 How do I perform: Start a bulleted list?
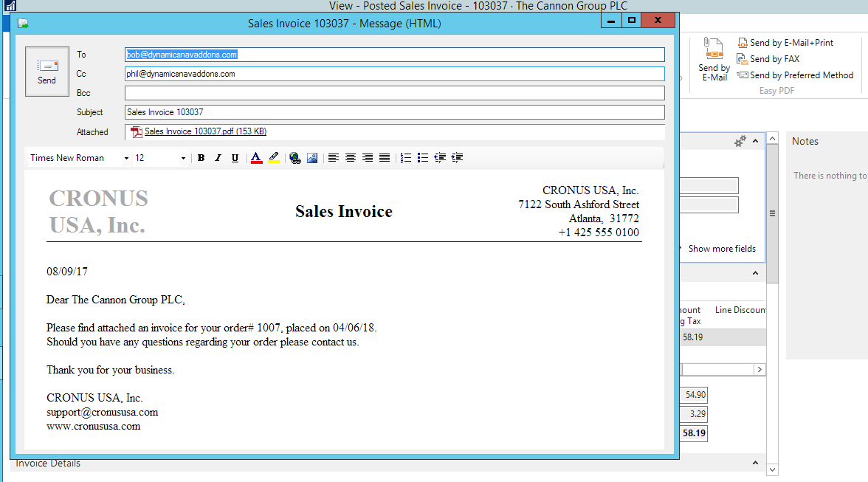tap(423, 158)
